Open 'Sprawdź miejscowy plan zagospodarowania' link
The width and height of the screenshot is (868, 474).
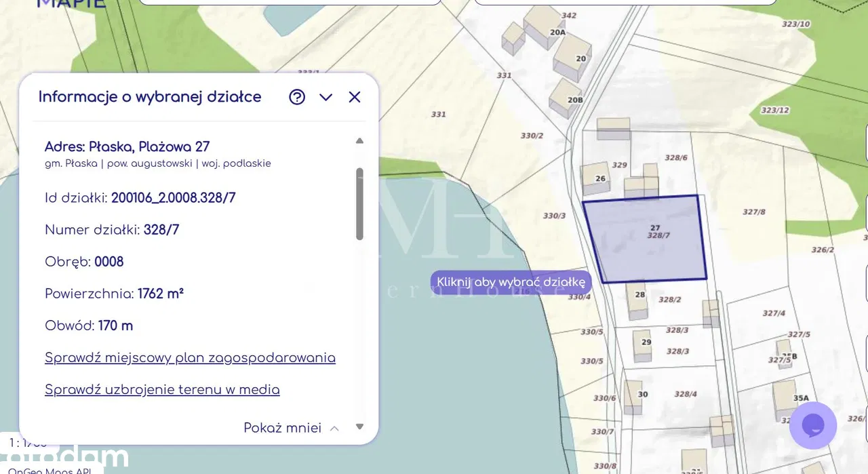tap(190, 357)
